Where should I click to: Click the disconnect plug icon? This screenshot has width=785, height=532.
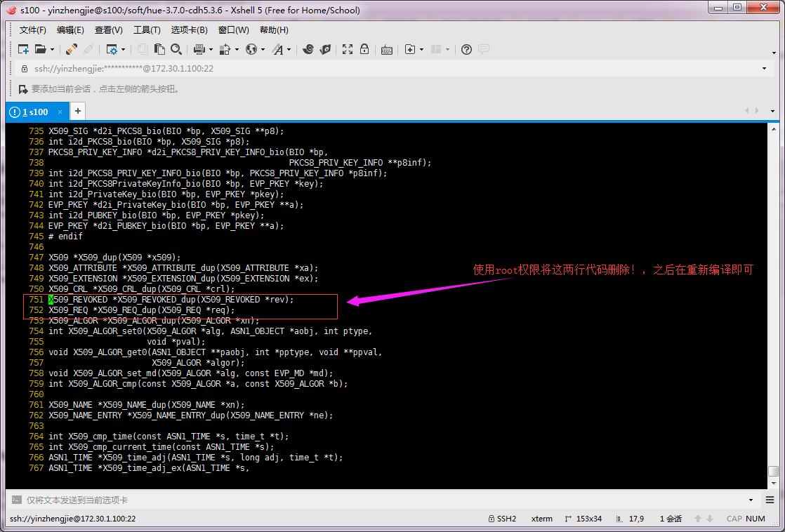click(x=88, y=49)
